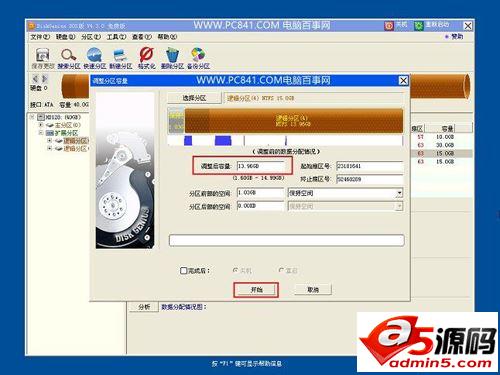Click the 开始 (Start) button
Image resolution: width=500 pixels, height=375 pixels.
[256, 290]
